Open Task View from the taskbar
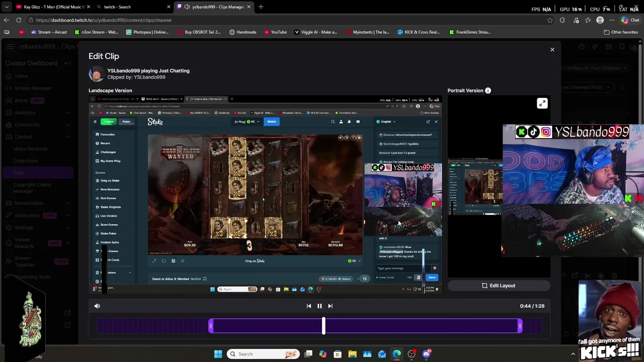This screenshot has height=362, width=644. [308, 354]
